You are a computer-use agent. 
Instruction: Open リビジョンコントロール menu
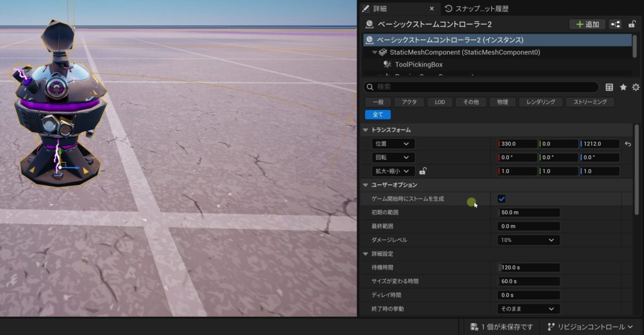(x=591, y=327)
